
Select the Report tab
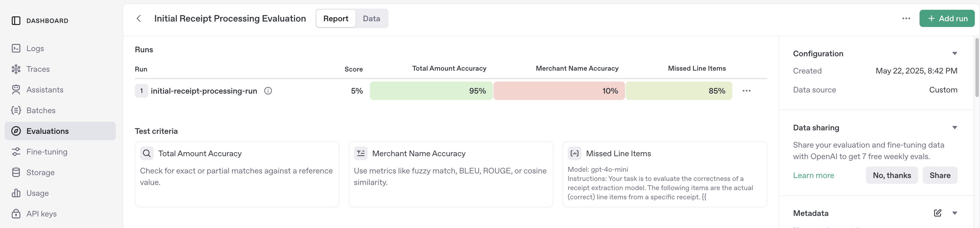click(x=335, y=18)
